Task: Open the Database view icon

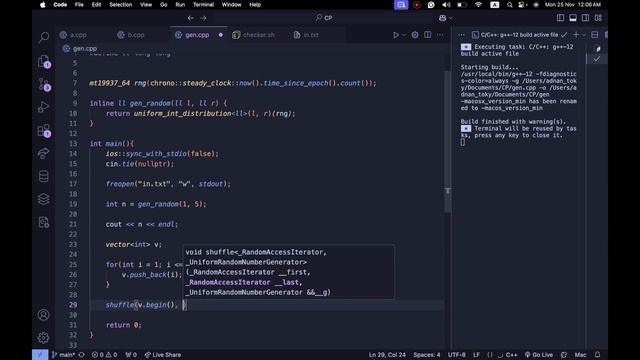Action: tap(44, 176)
